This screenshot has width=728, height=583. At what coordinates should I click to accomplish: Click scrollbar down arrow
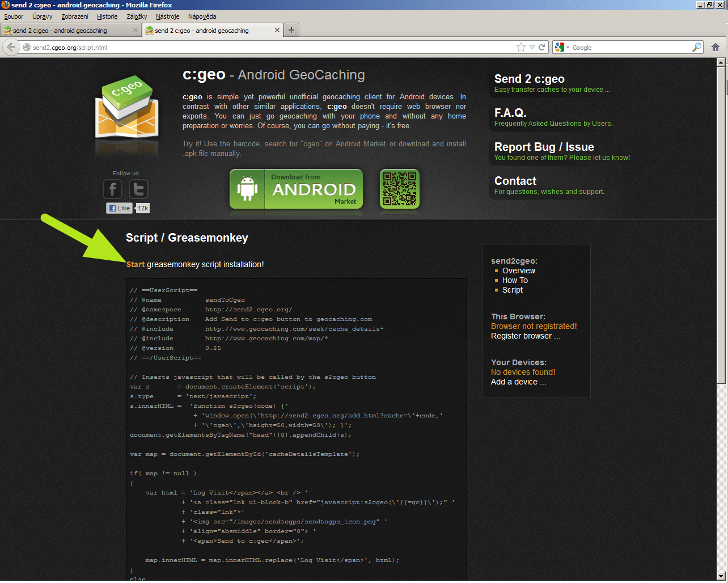pyautogui.click(x=722, y=576)
